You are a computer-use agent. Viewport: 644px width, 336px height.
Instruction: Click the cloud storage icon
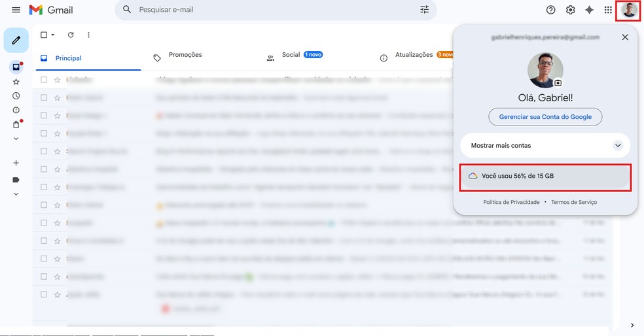coord(473,176)
